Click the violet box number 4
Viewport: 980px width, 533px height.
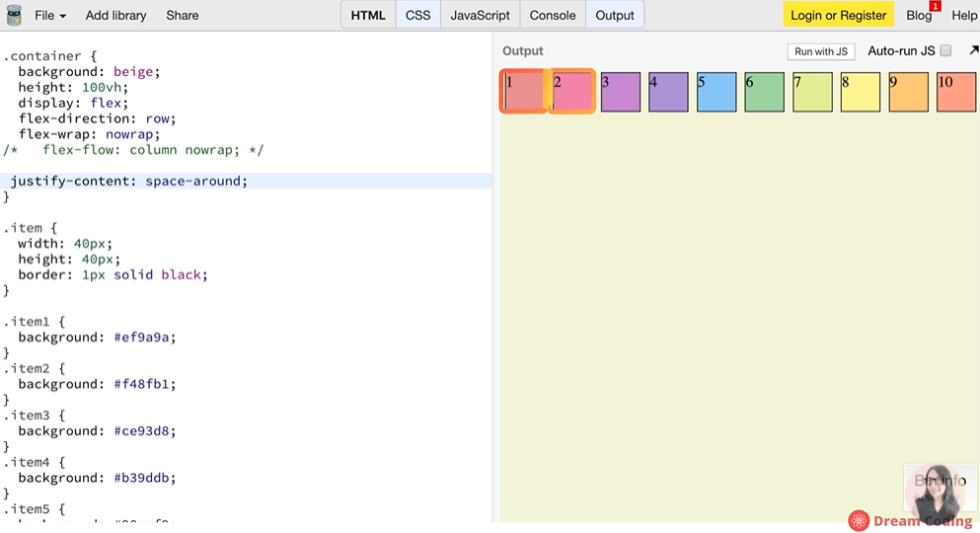point(668,92)
